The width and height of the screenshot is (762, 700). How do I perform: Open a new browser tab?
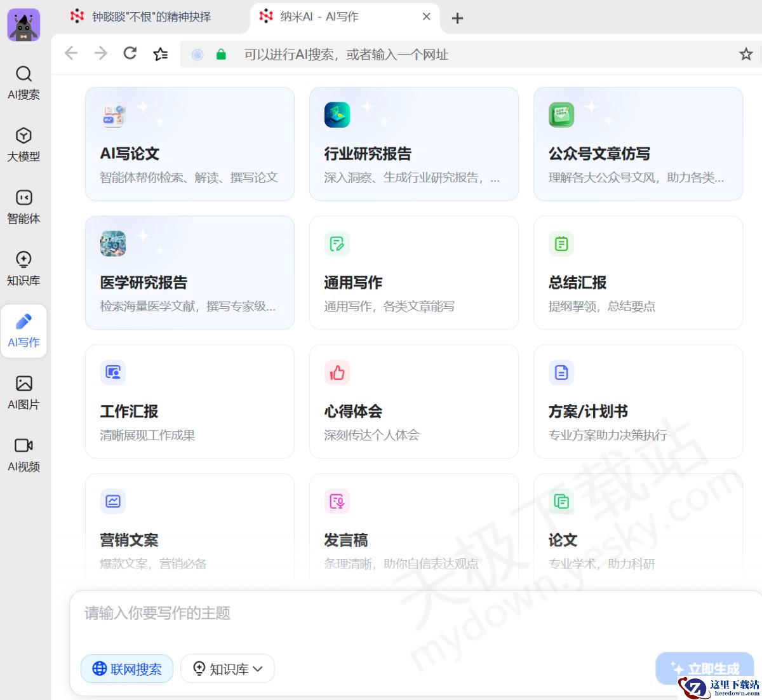pos(457,18)
